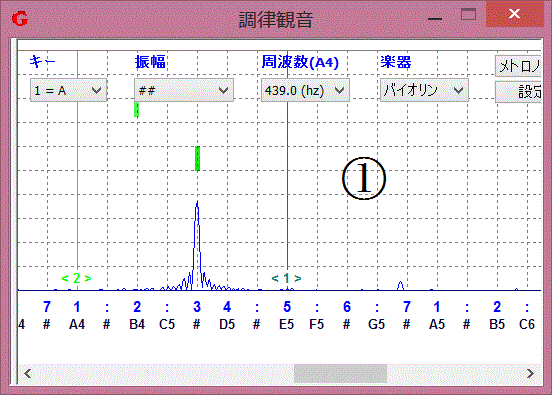Click the right arrow of horizontal scrollbar
Viewport: 552px width, 395px height.
(x=531, y=373)
